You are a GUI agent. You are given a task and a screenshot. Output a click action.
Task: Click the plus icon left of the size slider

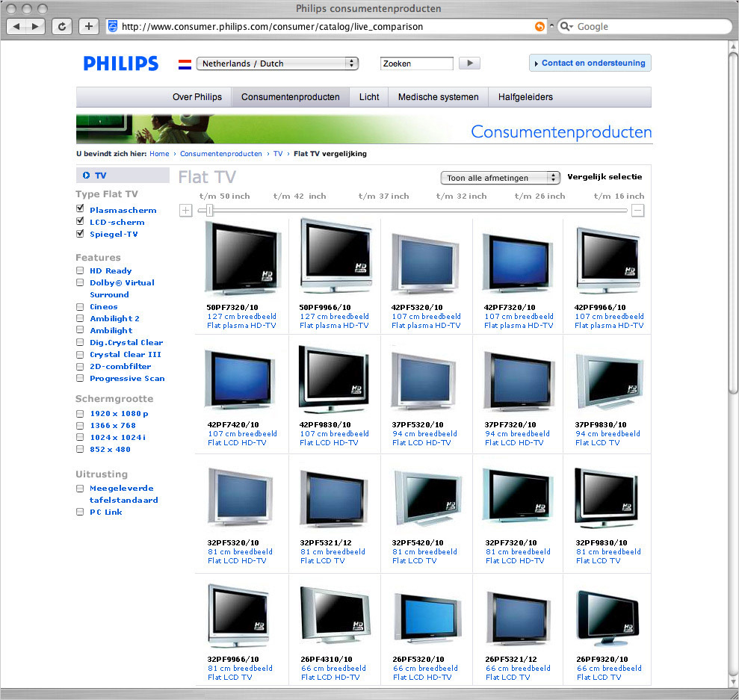tap(186, 210)
